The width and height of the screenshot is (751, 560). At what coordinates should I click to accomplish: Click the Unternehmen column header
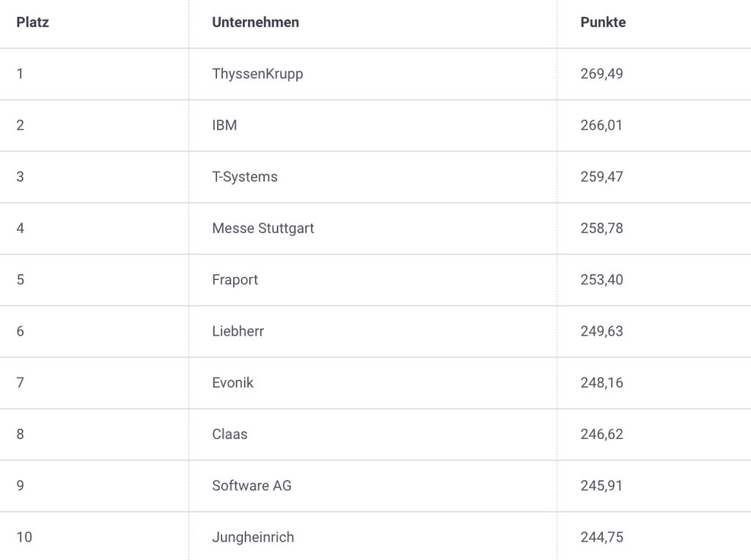click(x=255, y=22)
